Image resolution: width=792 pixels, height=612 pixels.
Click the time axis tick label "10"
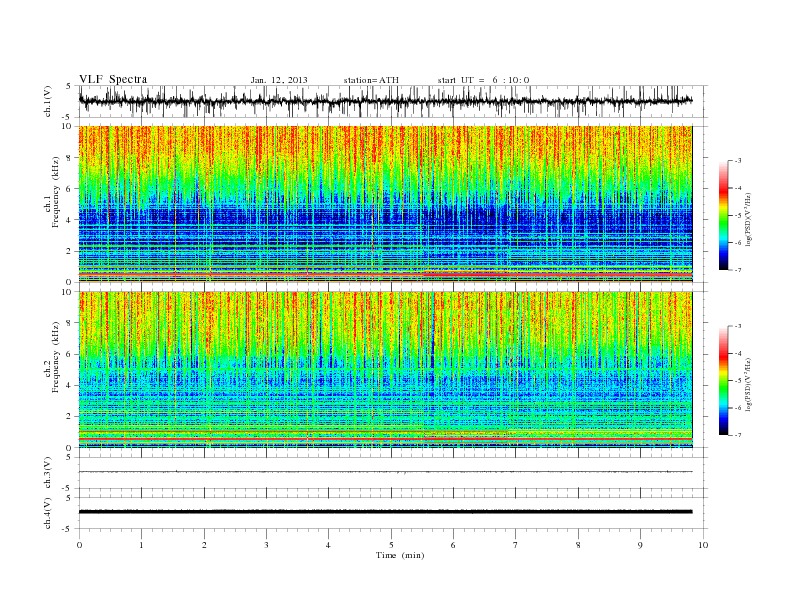click(x=703, y=545)
